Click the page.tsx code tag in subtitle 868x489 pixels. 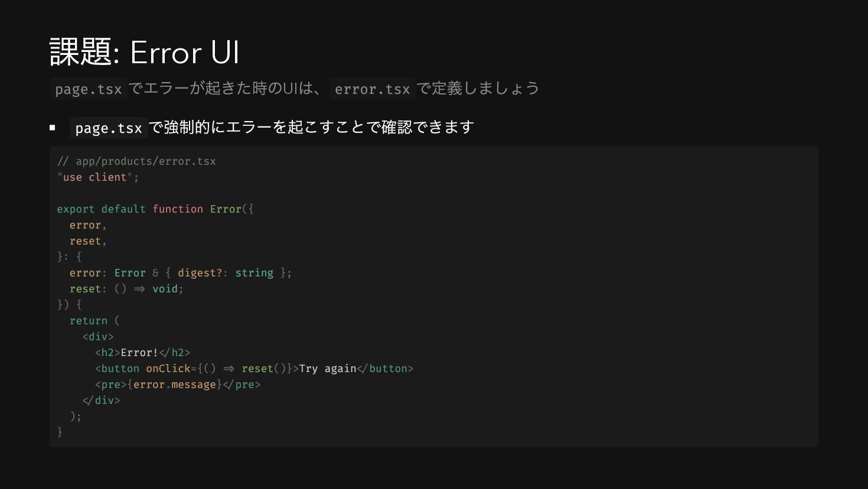89,89
